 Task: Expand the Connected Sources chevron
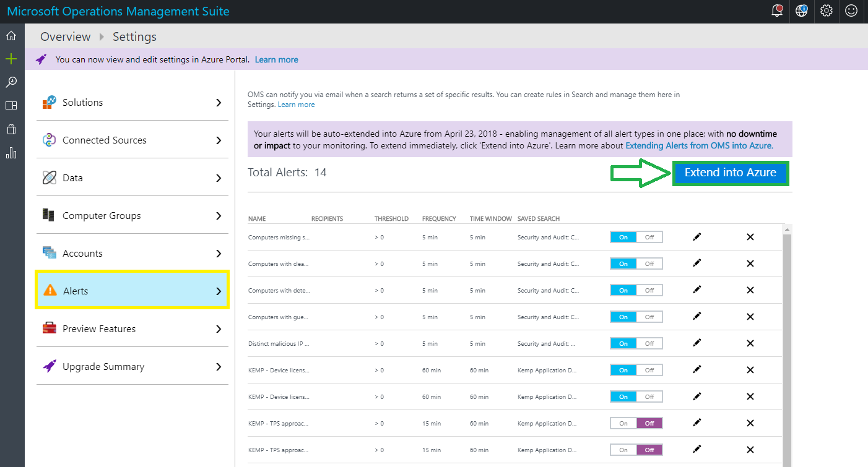(219, 140)
